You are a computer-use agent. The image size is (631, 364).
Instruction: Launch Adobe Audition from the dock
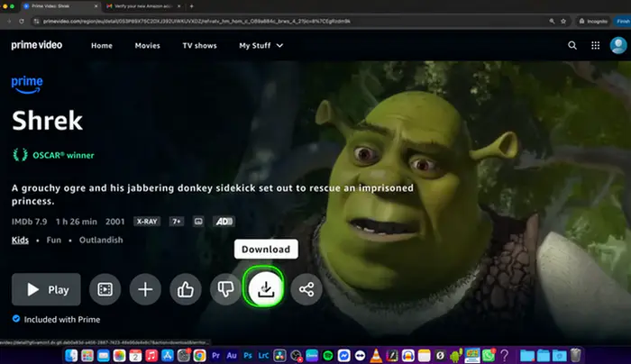click(232, 356)
